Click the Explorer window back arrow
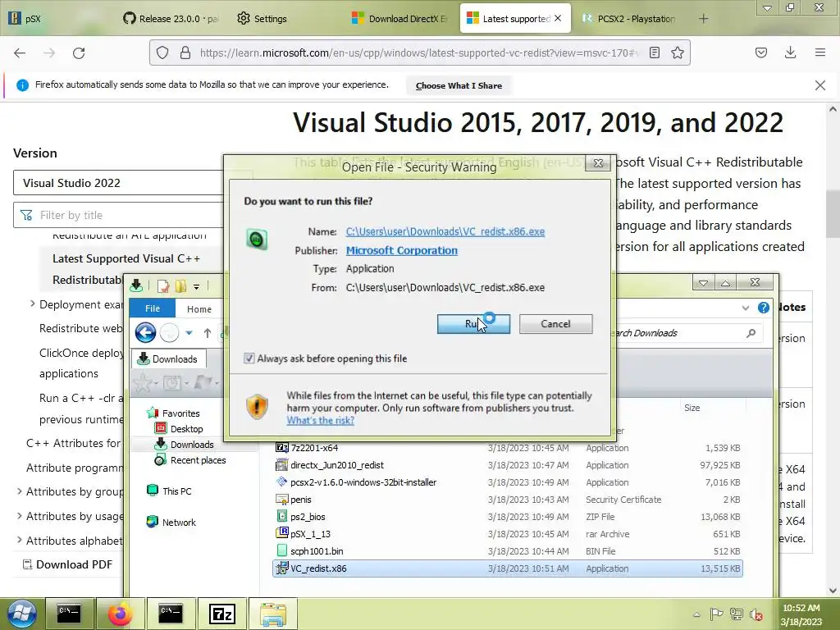This screenshot has height=630, width=840. pos(145,333)
